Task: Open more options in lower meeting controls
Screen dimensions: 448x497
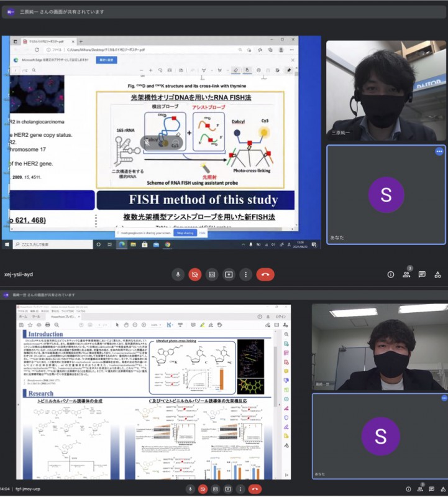Action: pyautogui.click(x=240, y=490)
